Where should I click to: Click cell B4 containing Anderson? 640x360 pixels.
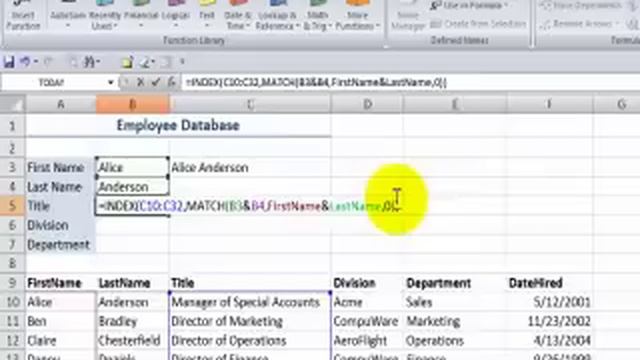point(133,187)
